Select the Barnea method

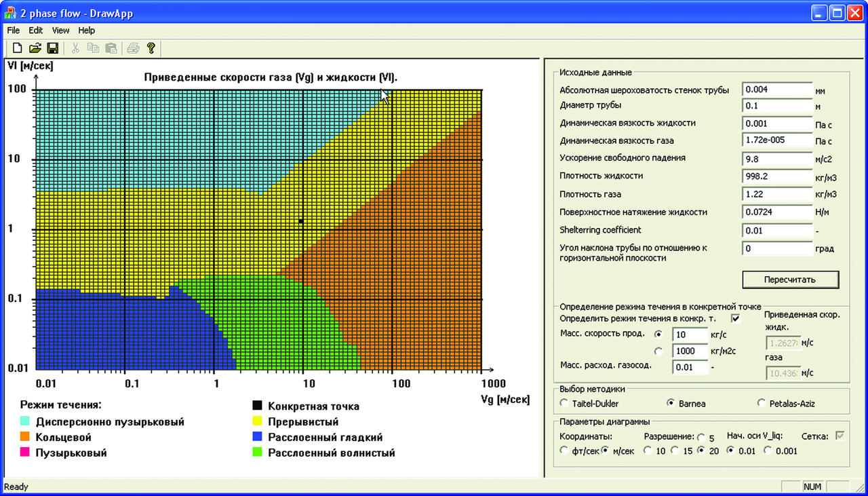point(673,403)
